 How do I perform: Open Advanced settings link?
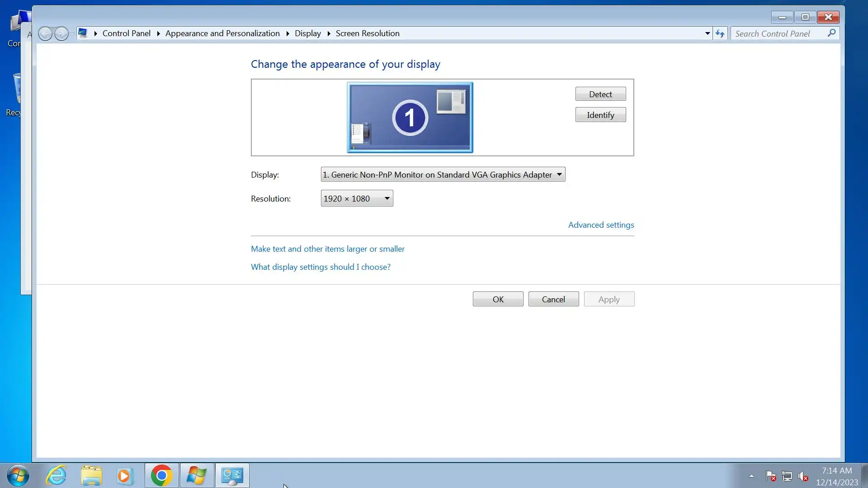coord(601,225)
